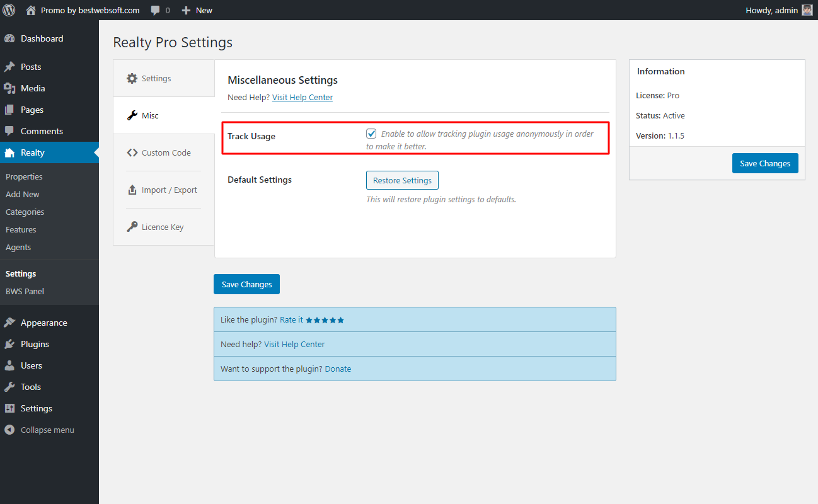Click the bottom Settings sliders icon
This screenshot has width=818, height=504.
(x=9, y=408)
